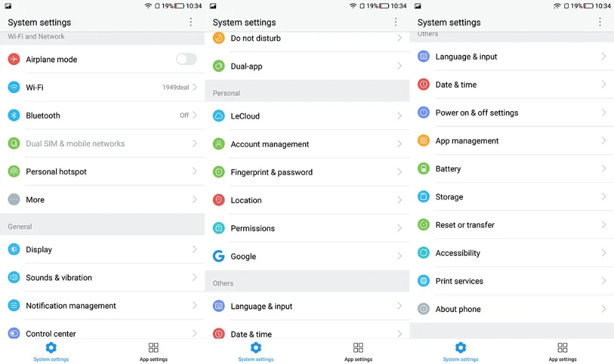614x364 pixels.
Task: Click the Location pin icon
Action: [x=219, y=200]
